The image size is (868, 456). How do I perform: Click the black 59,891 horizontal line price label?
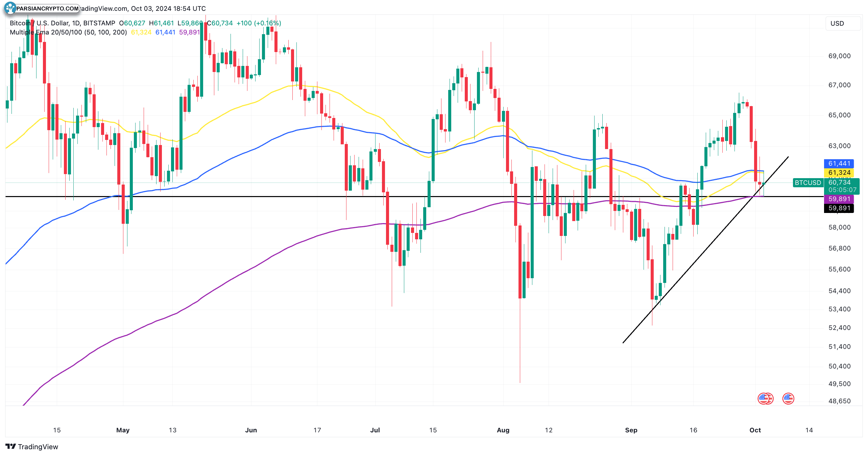[x=839, y=208]
